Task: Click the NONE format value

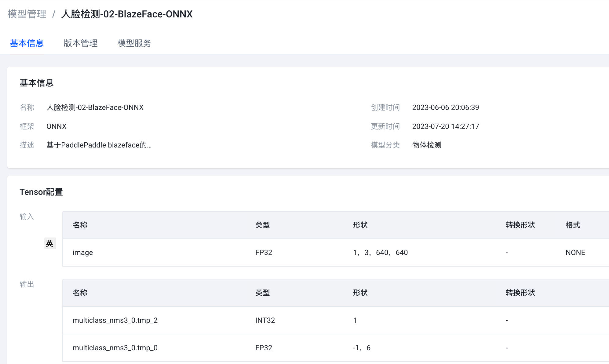Action: [575, 253]
